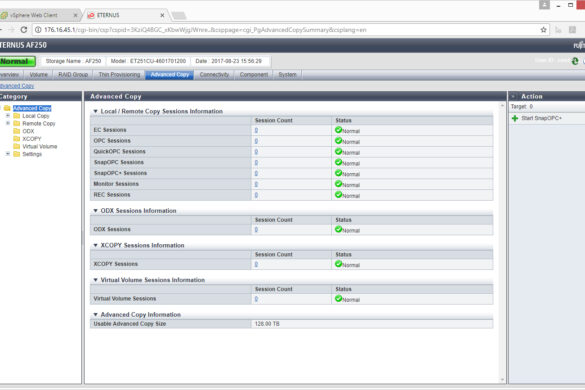Click the ODX Sessions green status checkmark
585x390 pixels.
(338, 229)
